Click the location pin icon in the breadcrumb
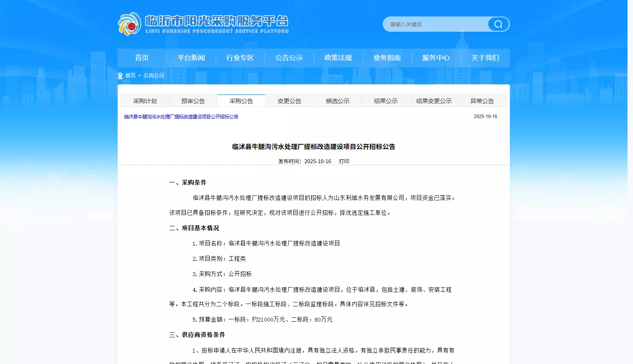The image size is (633, 364). click(x=119, y=75)
